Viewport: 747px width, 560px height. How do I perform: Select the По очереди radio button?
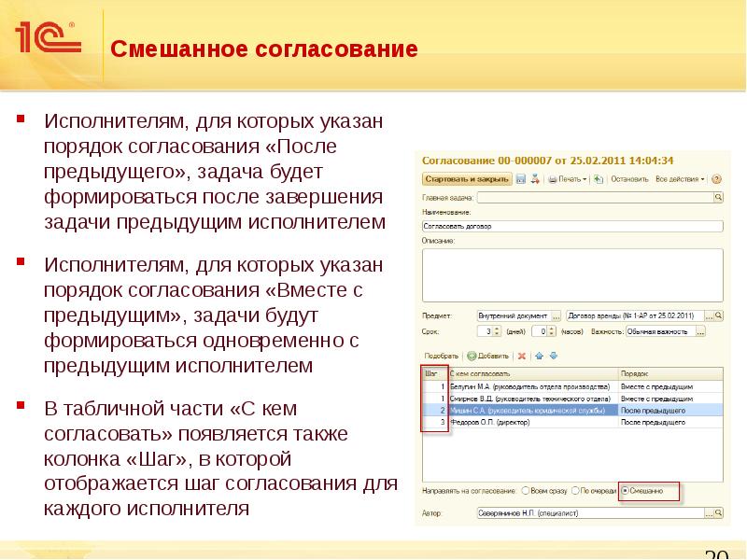(x=574, y=491)
